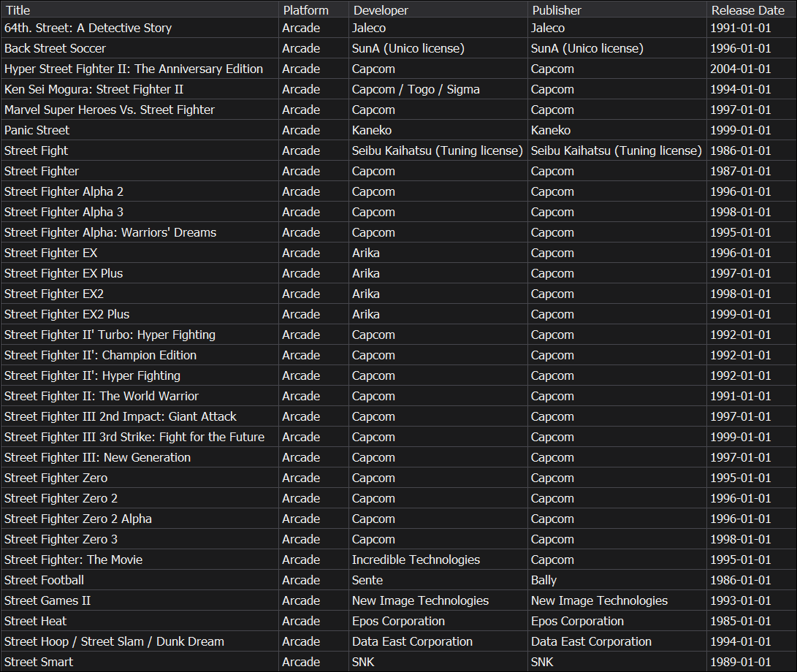This screenshot has height=672, width=797.
Task: Select 'Street Fighter II' Turbo: Hyper Fighting'
Action: pos(110,335)
